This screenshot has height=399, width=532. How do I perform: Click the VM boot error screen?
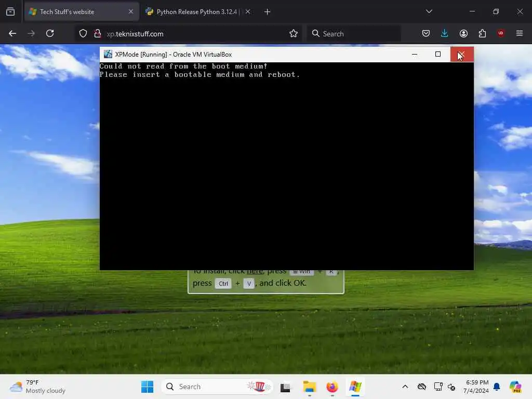[287, 166]
